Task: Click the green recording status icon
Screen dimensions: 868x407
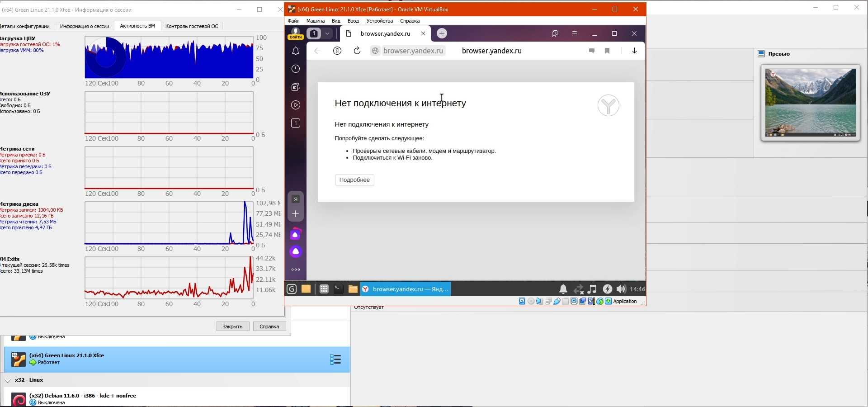Action: click(x=600, y=301)
